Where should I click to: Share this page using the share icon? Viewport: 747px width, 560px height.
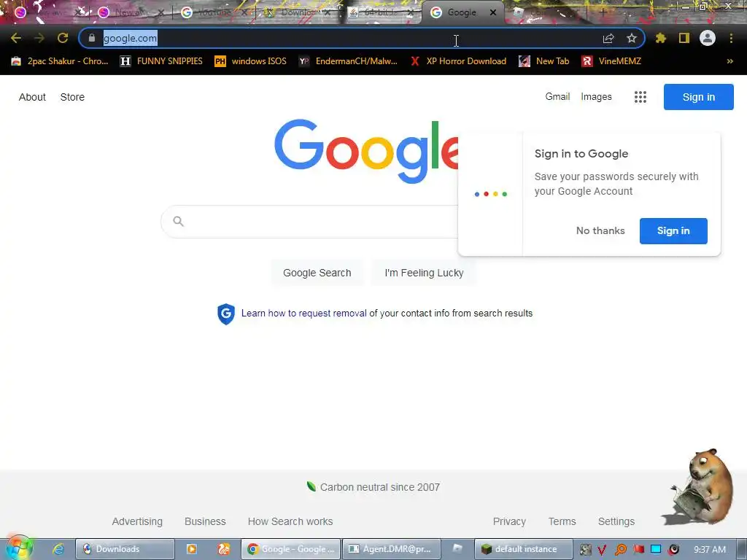point(608,39)
